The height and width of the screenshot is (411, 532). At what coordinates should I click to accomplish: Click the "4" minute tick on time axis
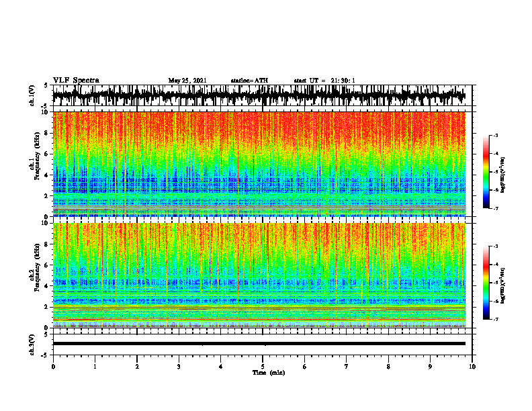tap(221, 367)
